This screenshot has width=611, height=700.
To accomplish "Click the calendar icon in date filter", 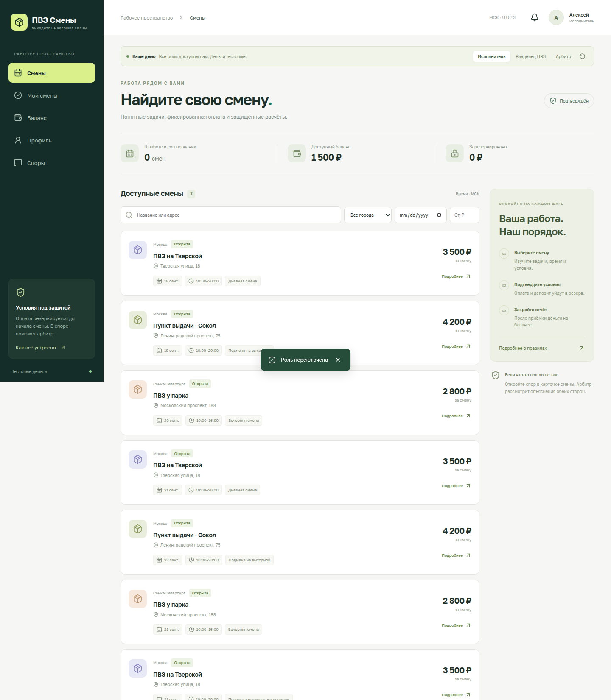I will (x=439, y=215).
